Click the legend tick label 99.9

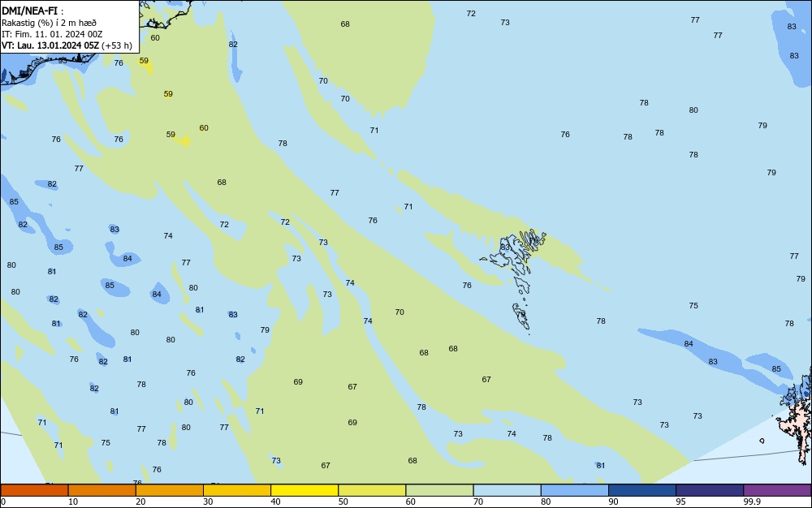752,502
